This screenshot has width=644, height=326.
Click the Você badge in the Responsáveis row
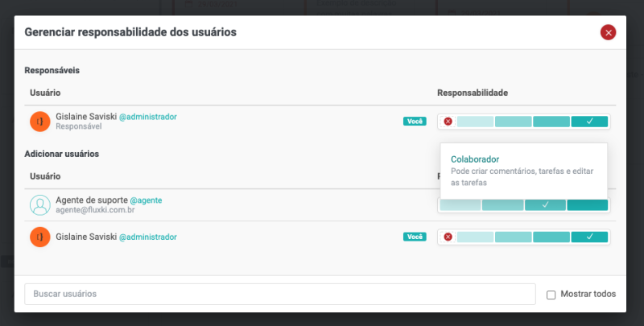pos(415,122)
